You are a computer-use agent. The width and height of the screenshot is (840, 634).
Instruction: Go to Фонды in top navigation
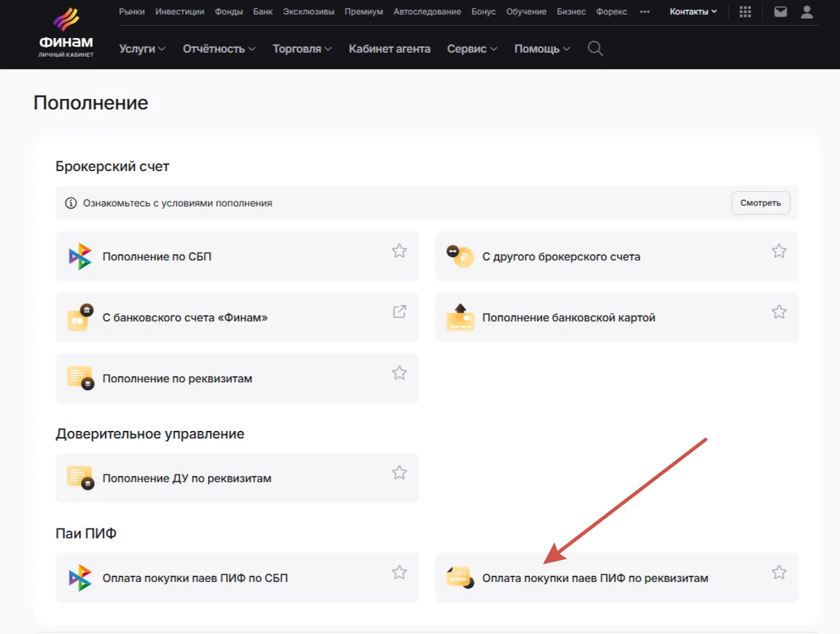click(x=229, y=12)
